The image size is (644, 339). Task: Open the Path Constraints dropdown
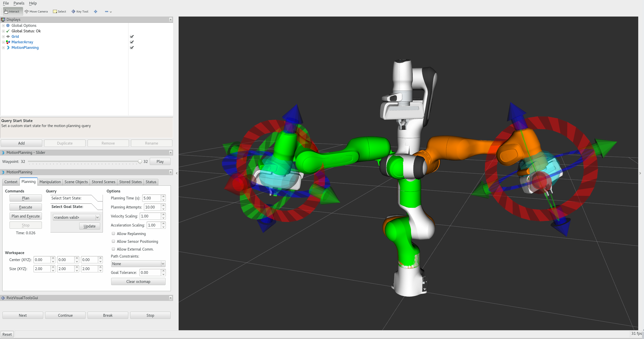coord(138,264)
